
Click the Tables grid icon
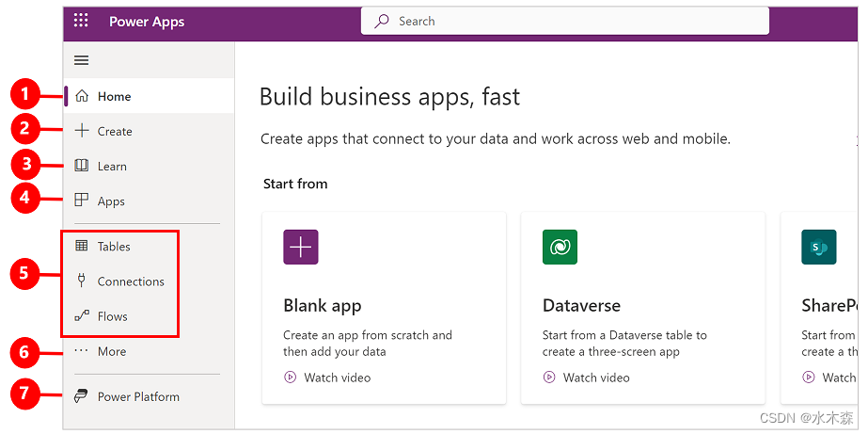(82, 246)
